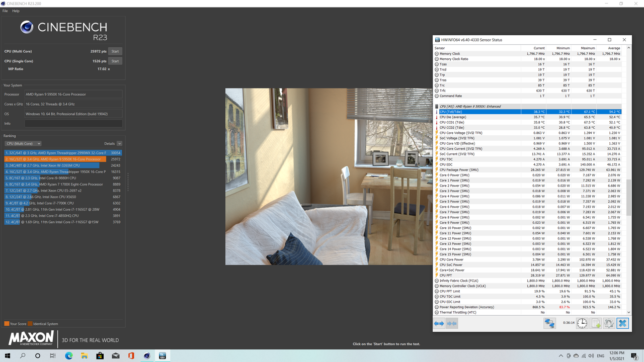
Task: Select Ryzen 7 1700X ranking row
Action: (63, 185)
